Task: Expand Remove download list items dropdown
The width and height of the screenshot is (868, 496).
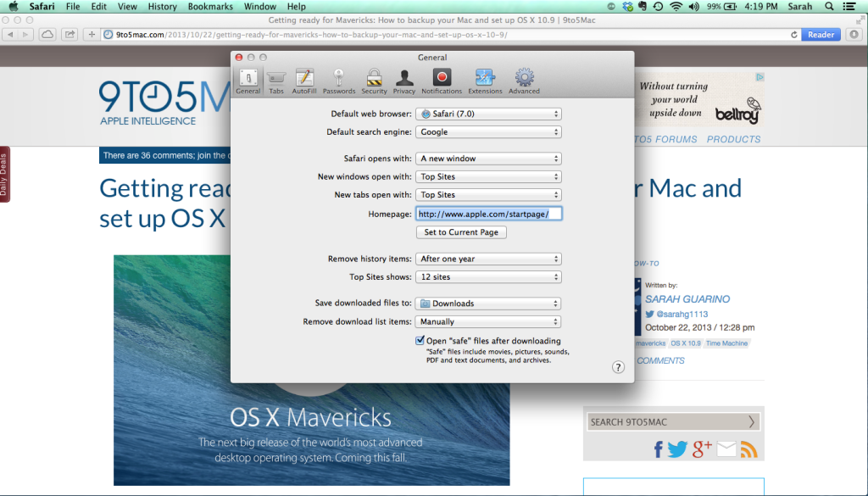Action: (x=488, y=321)
